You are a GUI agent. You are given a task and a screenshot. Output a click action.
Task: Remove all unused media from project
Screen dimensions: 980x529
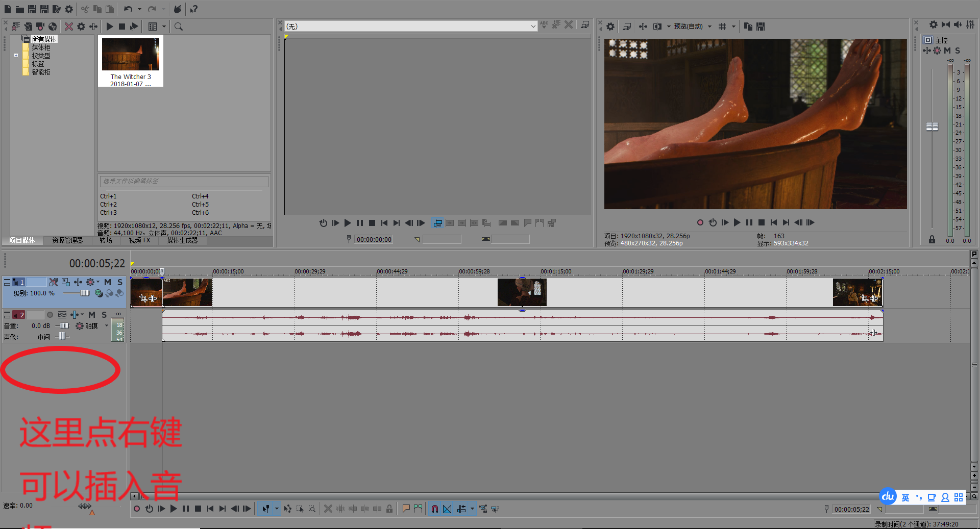click(x=16, y=27)
